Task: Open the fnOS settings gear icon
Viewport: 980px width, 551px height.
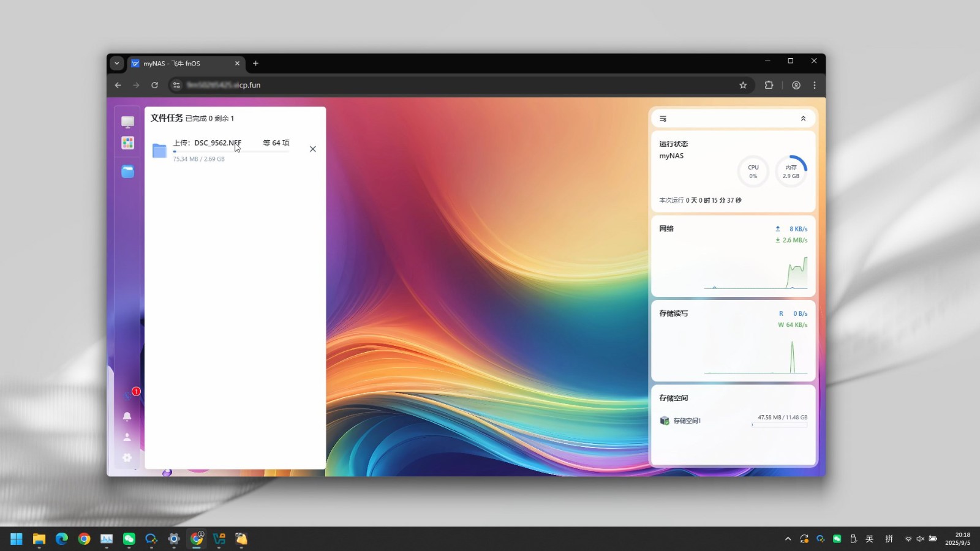Action: pos(127,458)
